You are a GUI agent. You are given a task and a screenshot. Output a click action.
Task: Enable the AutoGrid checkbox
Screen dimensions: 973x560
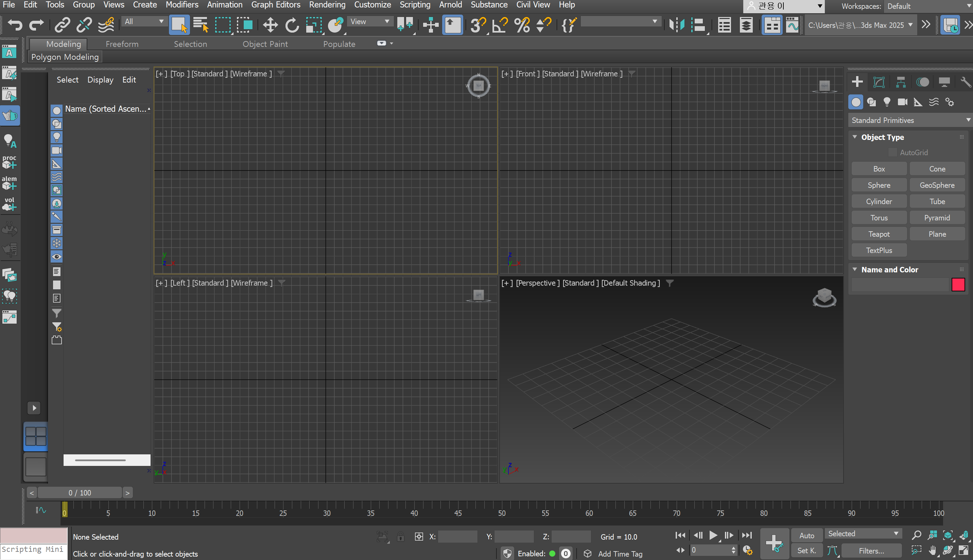892,152
